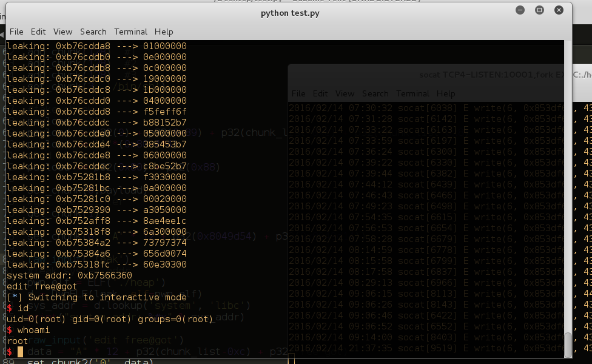Click 'Switching to interactive mode' line
The image size is (592, 364).
click(x=96, y=297)
